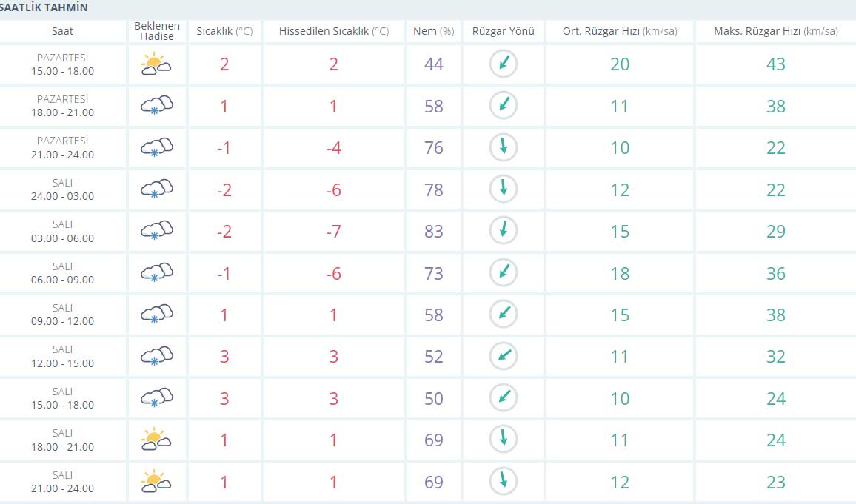
Task: Click the partly sunny icon for Salı 18.00 - 21.00
Action: point(156,440)
